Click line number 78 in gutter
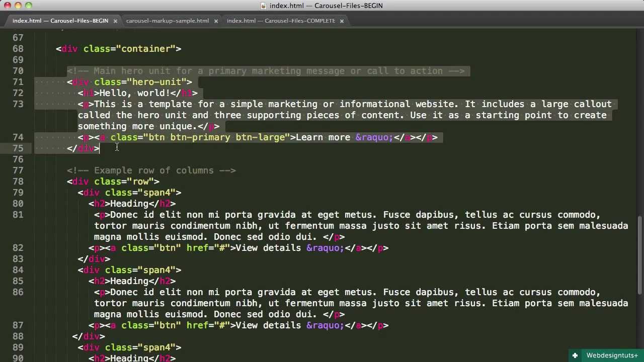Image resolution: width=644 pixels, height=362 pixels. point(18,182)
